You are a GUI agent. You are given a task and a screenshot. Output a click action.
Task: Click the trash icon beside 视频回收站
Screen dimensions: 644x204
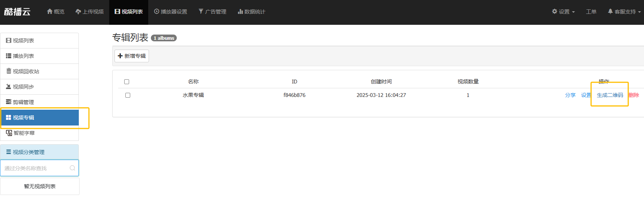point(9,71)
